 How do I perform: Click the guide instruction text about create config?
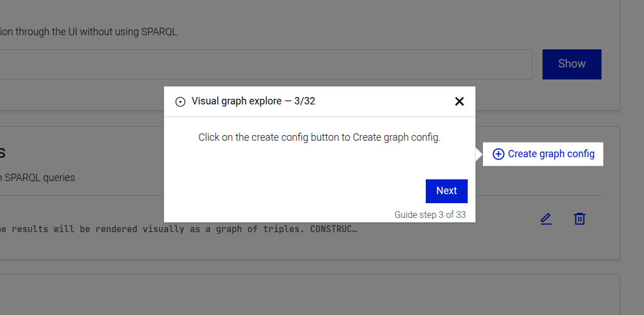319,138
